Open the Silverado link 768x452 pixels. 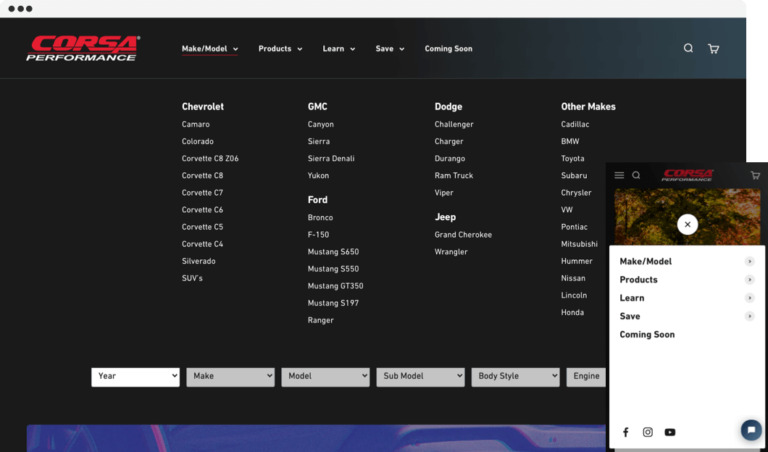(x=198, y=261)
